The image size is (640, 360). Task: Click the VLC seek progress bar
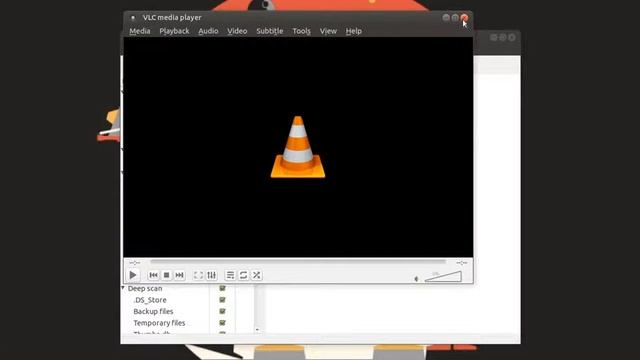(298, 262)
